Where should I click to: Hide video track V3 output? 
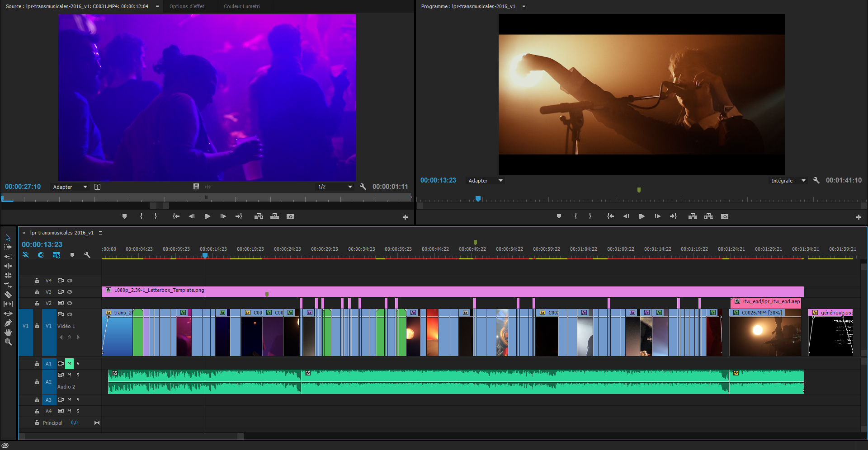point(70,292)
